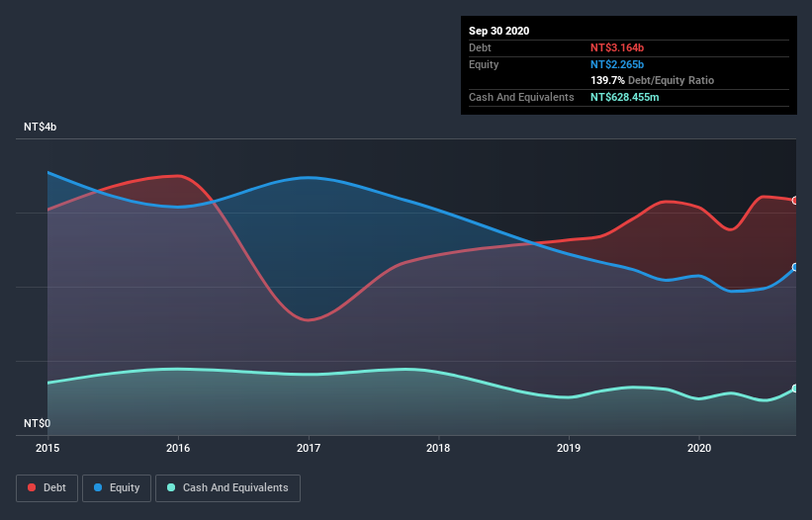The image size is (812, 520).
Task: Click Cash And Equivalents label in tooltip
Action: (521, 97)
